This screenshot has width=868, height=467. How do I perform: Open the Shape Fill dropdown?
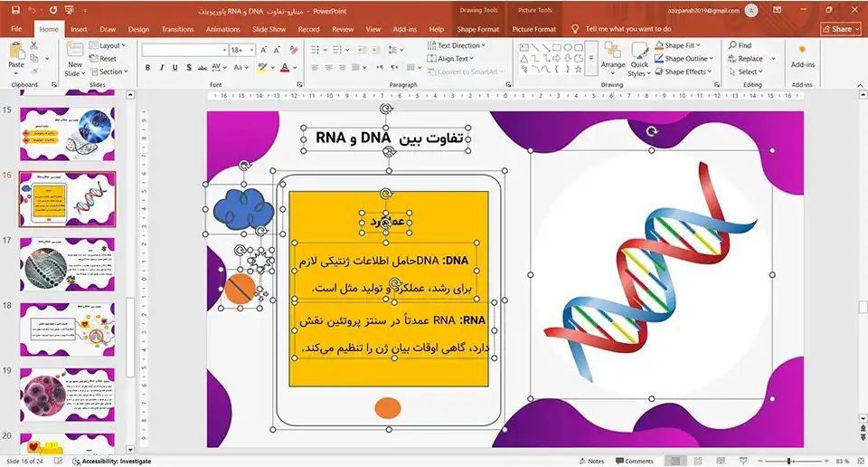pyautogui.click(x=677, y=45)
